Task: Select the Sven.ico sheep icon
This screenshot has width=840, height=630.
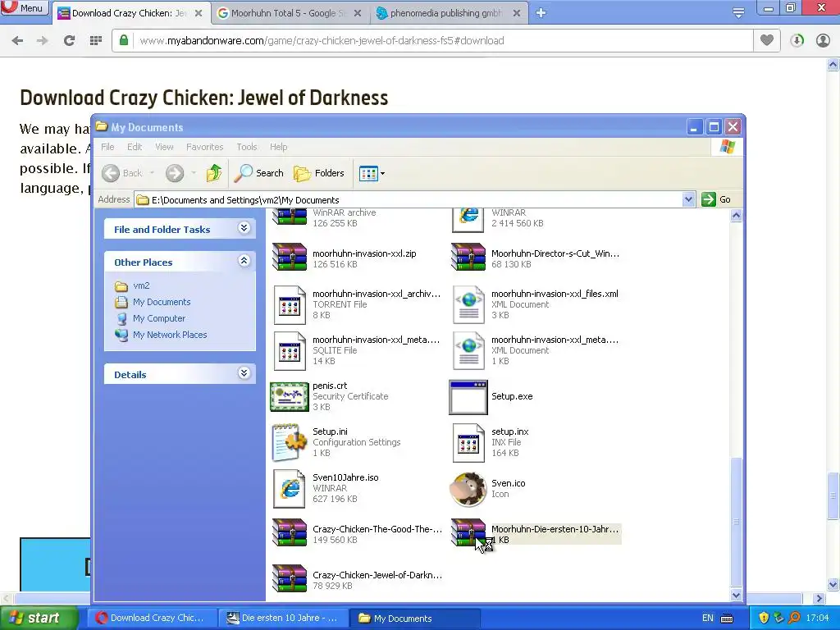Action: coord(468,489)
